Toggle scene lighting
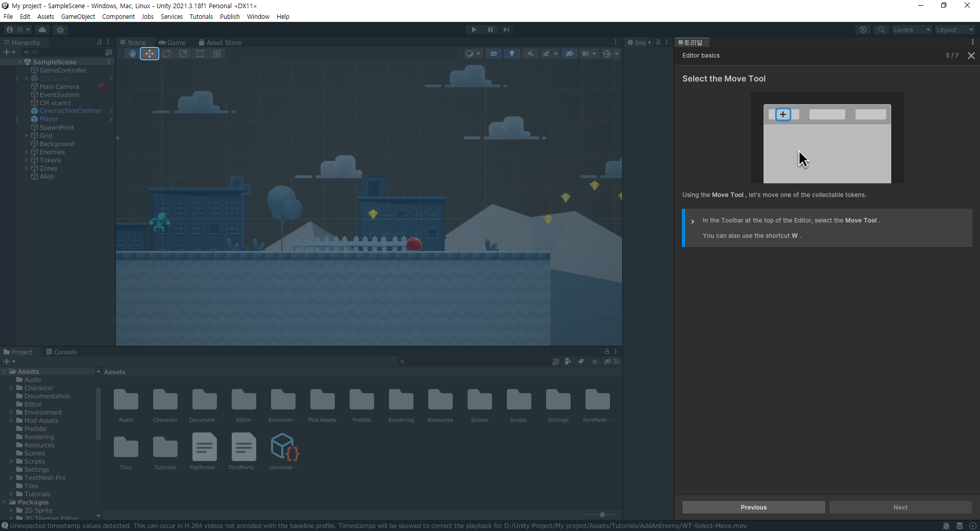Screen dimensions: 980x531 tap(512, 54)
